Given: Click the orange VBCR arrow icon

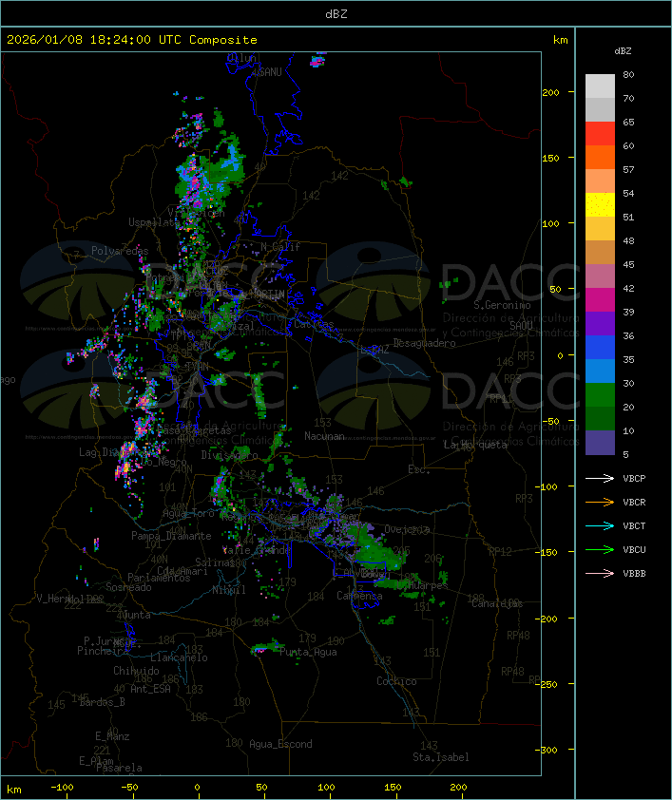Looking at the screenshot, I should pos(600,502).
